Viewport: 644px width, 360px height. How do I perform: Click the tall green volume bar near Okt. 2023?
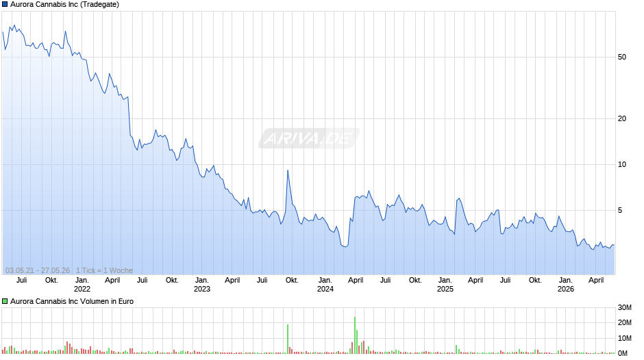pyautogui.click(x=288, y=339)
